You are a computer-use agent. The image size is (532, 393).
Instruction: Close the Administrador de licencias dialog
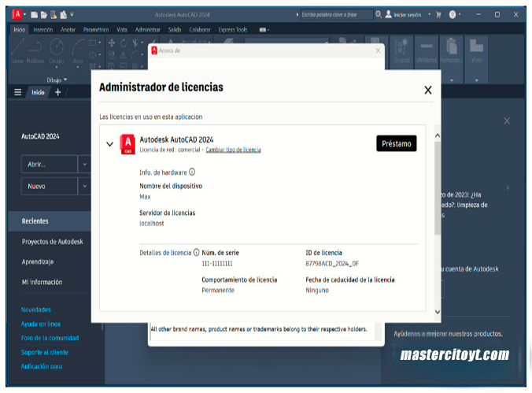[x=428, y=90]
